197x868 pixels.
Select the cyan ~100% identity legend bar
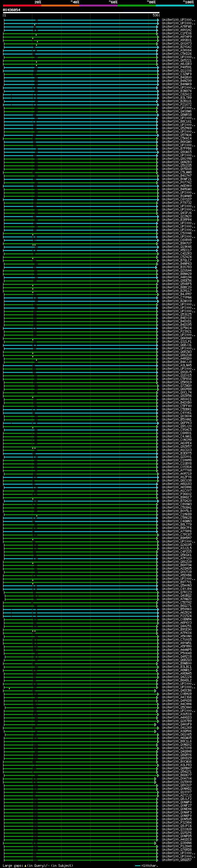pos(175,6)
